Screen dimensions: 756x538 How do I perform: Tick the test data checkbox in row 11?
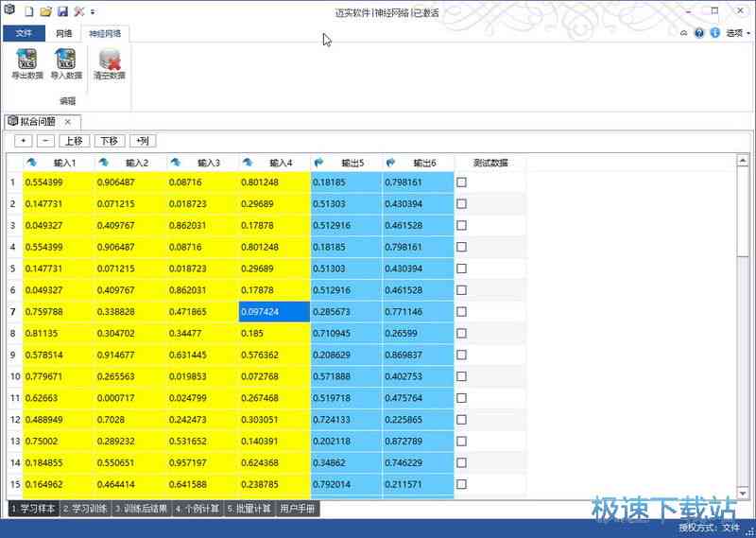[461, 398]
